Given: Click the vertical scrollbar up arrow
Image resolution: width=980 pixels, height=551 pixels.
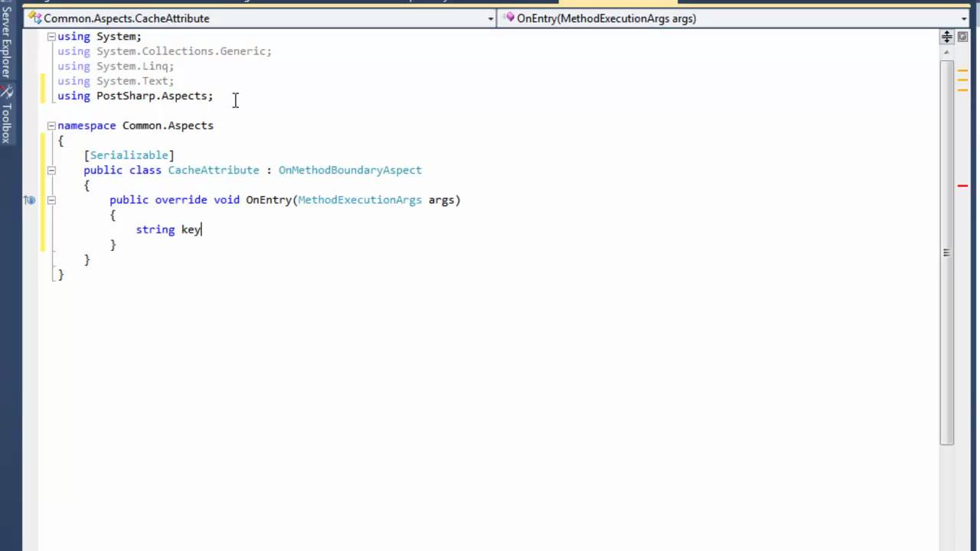Looking at the screenshot, I should tap(947, 51).
